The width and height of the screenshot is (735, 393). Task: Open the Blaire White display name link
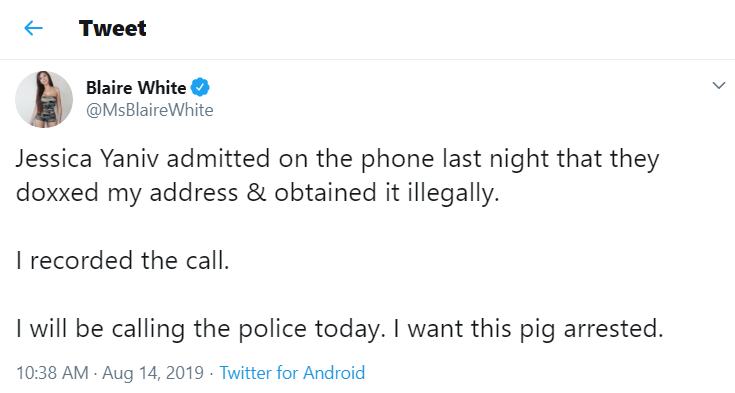point(136,88)
